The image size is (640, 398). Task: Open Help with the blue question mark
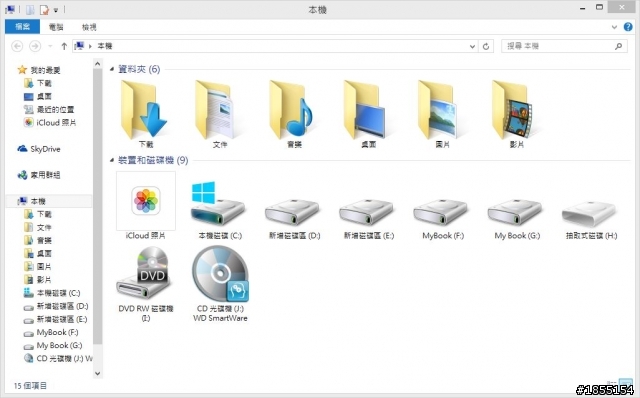(x=628, y=27)
